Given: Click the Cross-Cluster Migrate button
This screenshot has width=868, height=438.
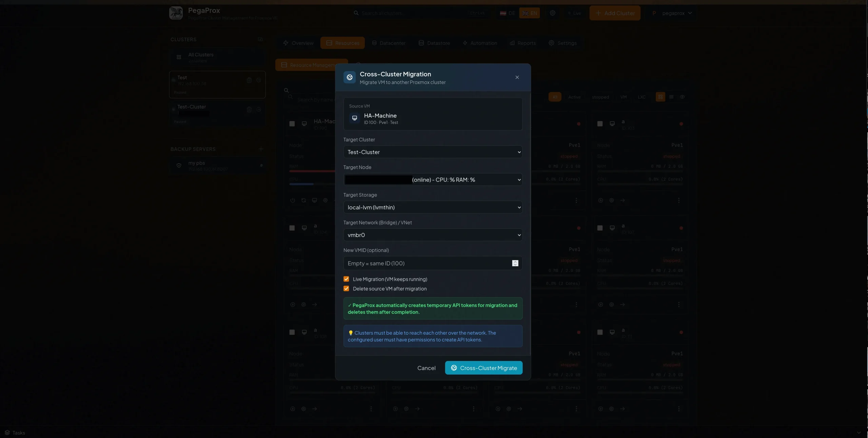Looking at the screenshot, I should (x=484, y=368).
